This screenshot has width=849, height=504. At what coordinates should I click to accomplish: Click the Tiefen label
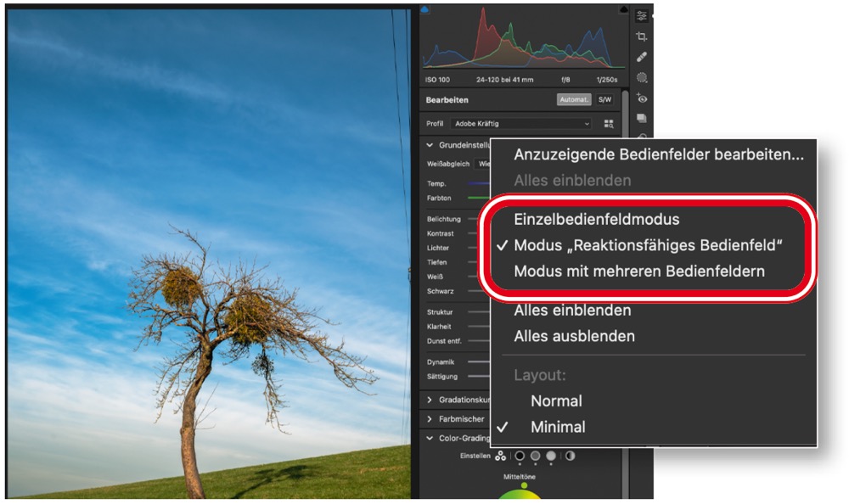(x=437, y=262)
